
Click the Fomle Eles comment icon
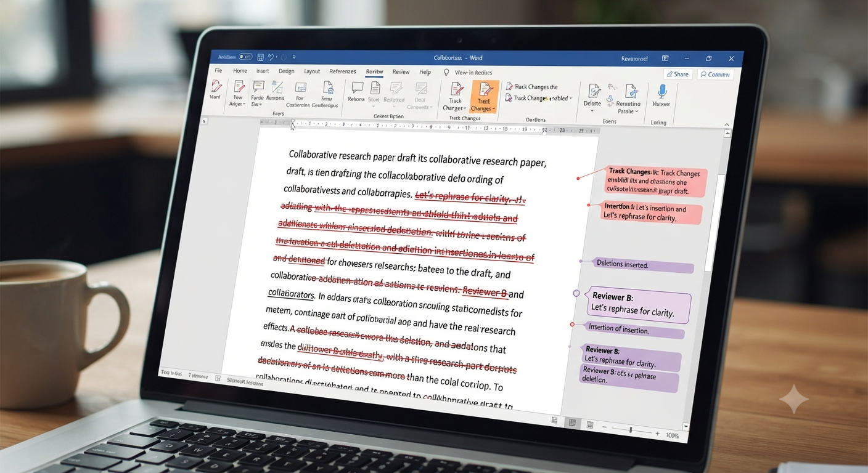(x=258, y=87)
